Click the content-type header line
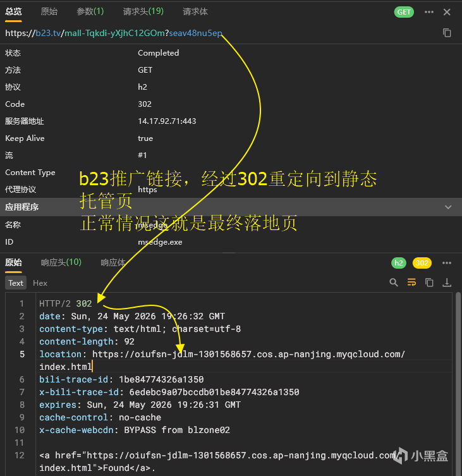The width and height of the screenshot is (462, 476). 140,329
